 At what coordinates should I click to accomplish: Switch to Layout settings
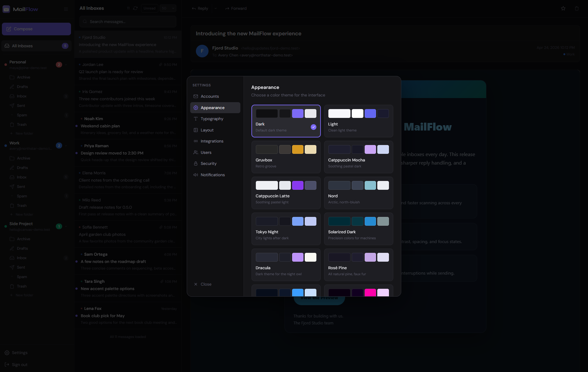(207, 130)
